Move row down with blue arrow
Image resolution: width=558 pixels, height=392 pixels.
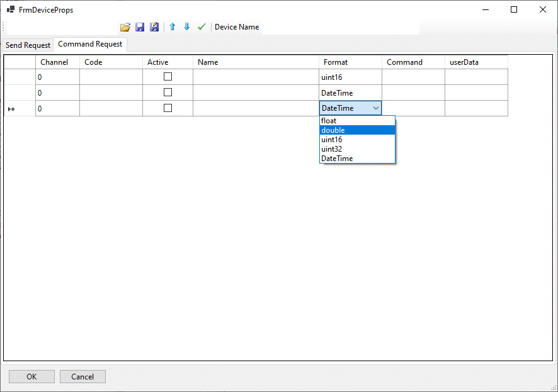187,26
